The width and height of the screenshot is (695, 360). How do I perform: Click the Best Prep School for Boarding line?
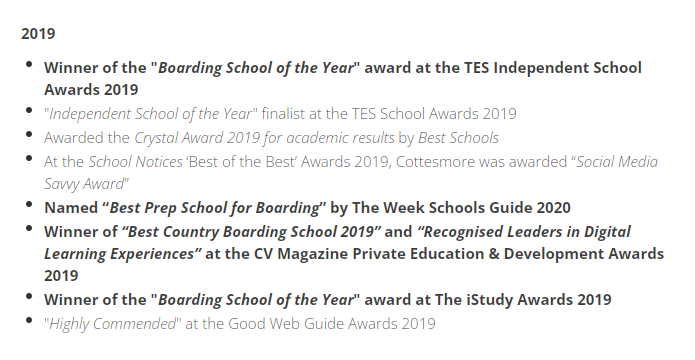pos(307,207)
